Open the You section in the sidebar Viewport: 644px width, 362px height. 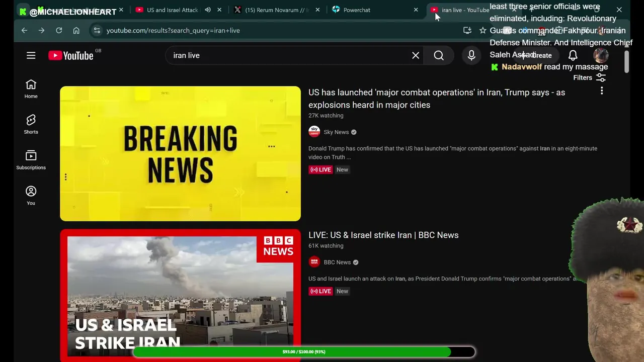point(31,196)
